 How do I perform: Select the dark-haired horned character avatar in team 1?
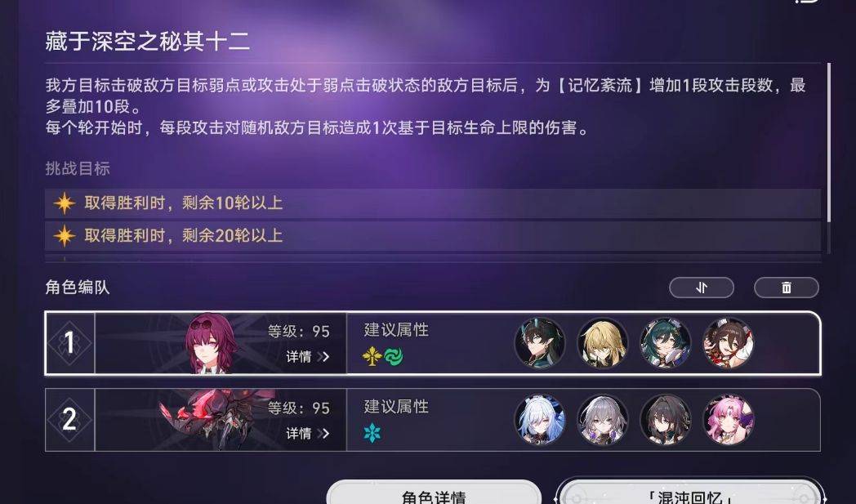point(540,343)
